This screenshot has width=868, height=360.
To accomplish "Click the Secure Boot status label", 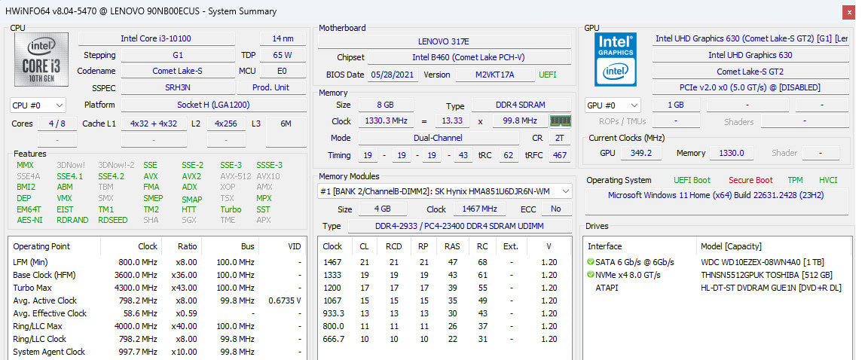I will (x=750, y=180).
